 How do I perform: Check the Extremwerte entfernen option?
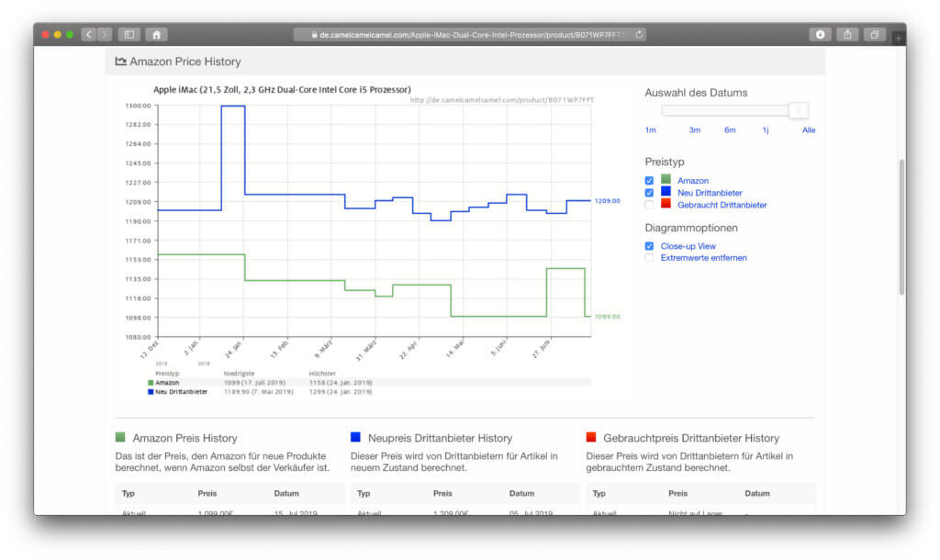point(650,258)
